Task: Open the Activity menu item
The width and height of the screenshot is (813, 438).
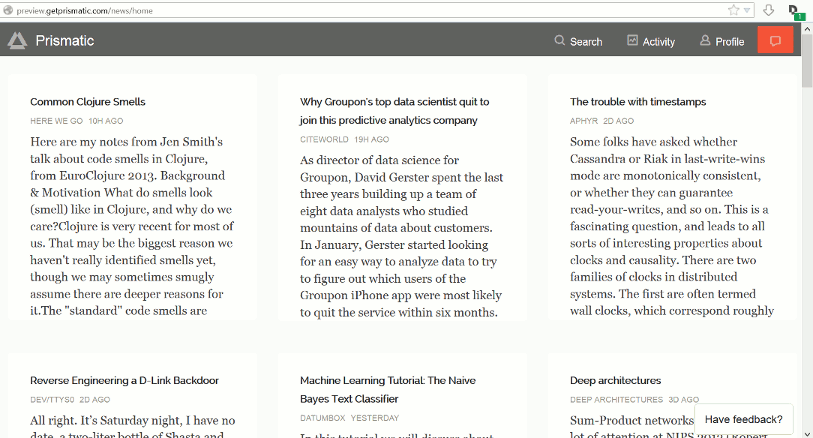Action: point(658,42)
